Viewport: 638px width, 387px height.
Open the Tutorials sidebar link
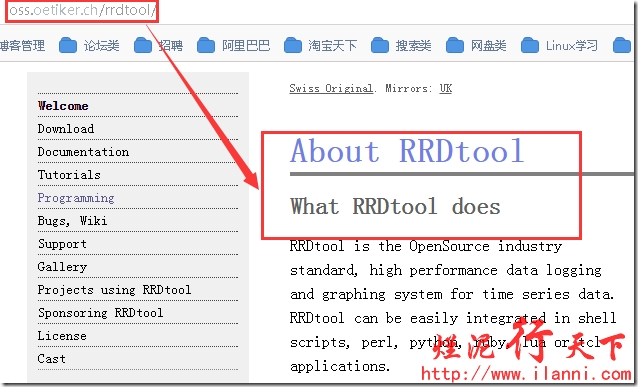[69, 175]
